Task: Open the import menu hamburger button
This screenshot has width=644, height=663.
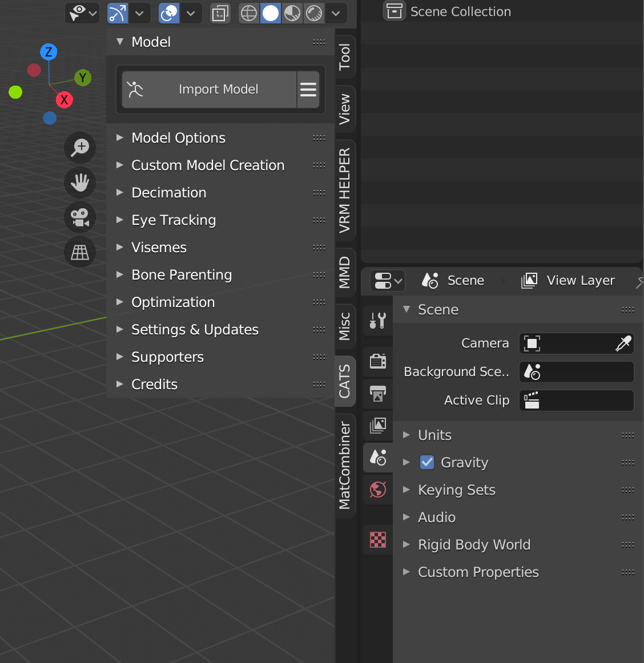Action: 308,89
